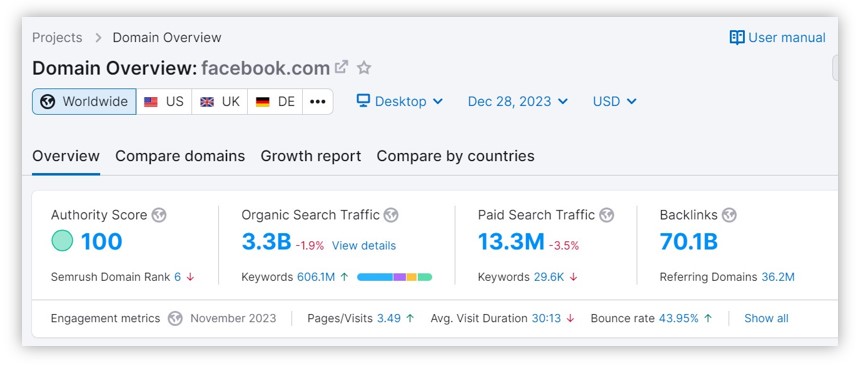Switch database to US
859x368 pixels.
tap(164, 101)
